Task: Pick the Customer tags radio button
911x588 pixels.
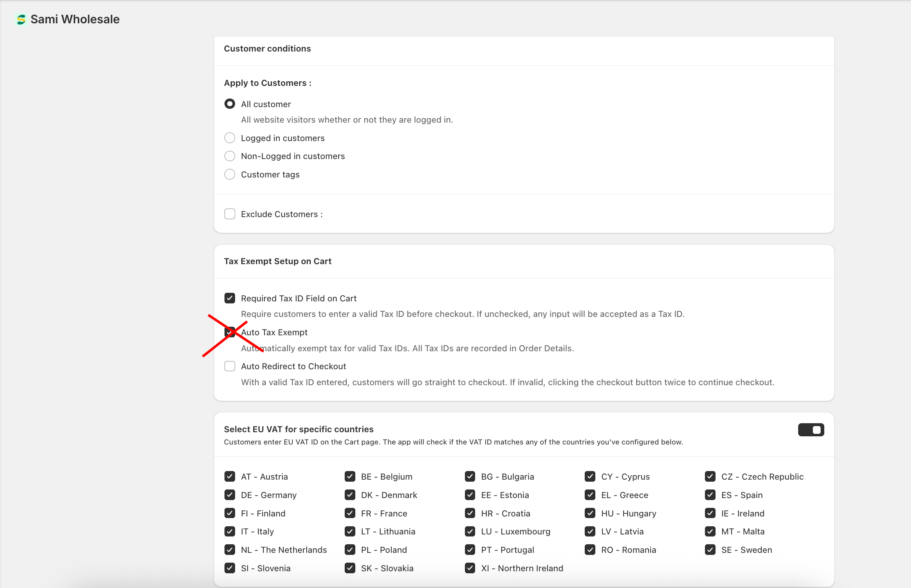Action: (x=230, y=175)
